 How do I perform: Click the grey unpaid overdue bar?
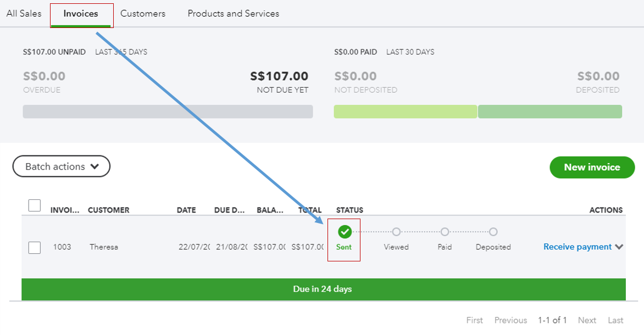coord(168,111)
